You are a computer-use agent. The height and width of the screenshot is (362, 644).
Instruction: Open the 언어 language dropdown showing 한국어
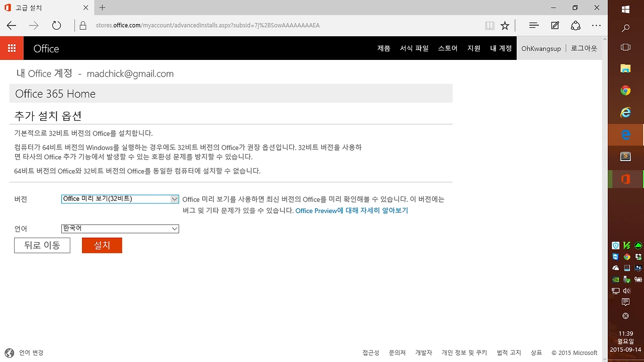120,229
